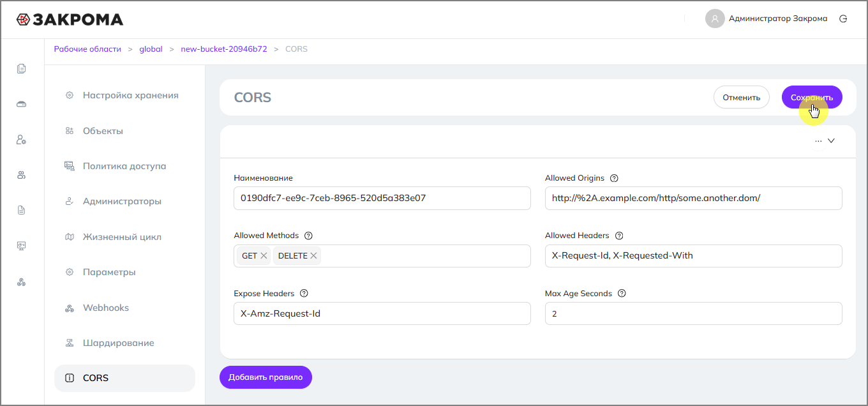Click help icon beside Allowed Methods
The height and width of the screenshot is (406, 868).
309,236
